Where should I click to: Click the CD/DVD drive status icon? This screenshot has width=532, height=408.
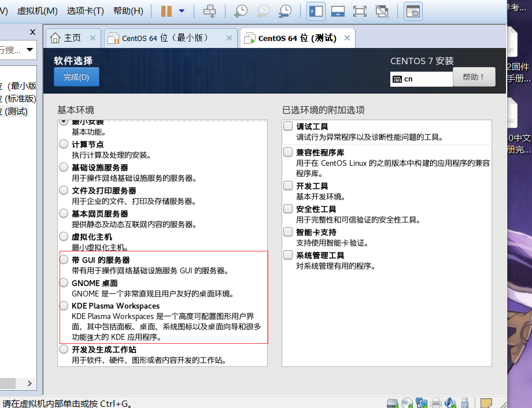(x=407, y=403)
